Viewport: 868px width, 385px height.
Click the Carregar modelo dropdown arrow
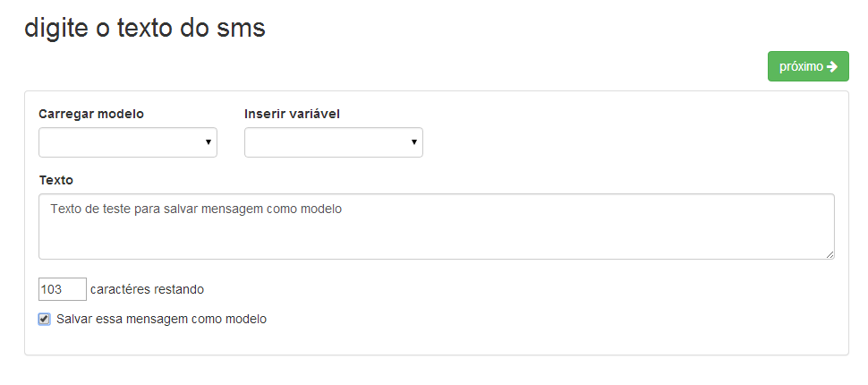coord(208,142)
